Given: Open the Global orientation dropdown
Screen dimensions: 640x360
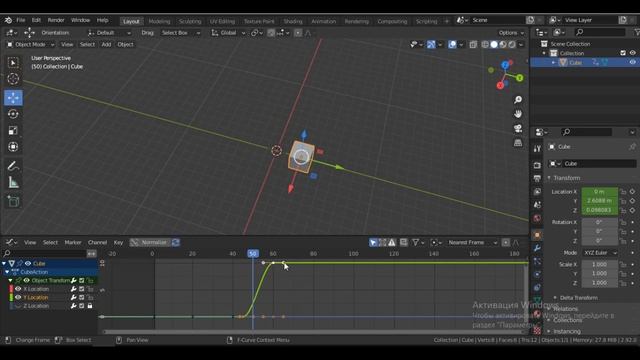Looking at the screenshot, I should [x=229, y=33].
